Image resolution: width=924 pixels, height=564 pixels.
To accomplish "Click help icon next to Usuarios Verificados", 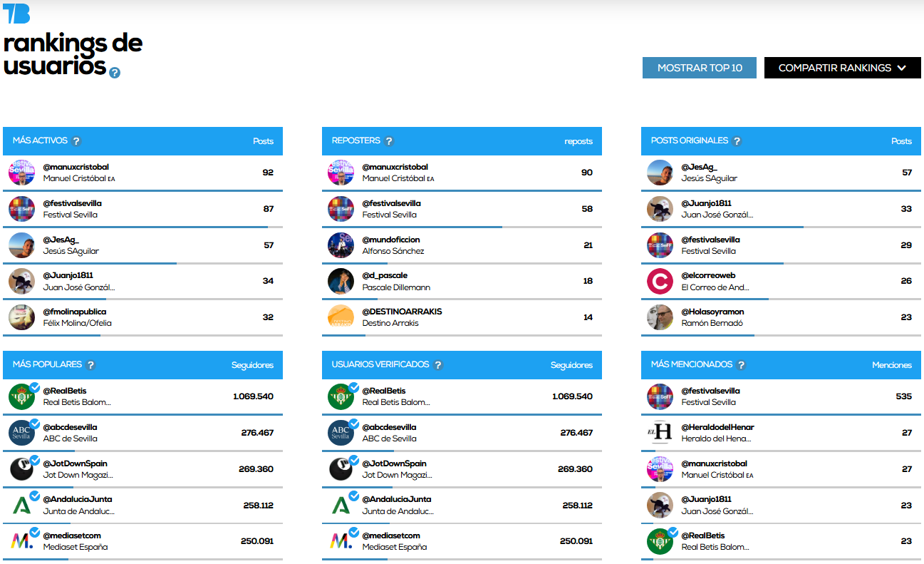I will 438,365.
